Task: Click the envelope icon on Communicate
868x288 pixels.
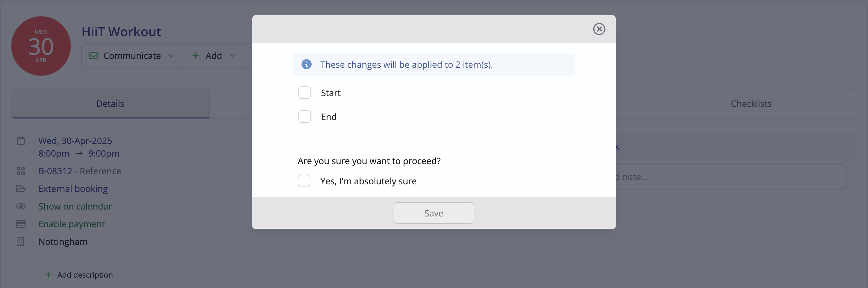Action: click(x=93, y=55)
